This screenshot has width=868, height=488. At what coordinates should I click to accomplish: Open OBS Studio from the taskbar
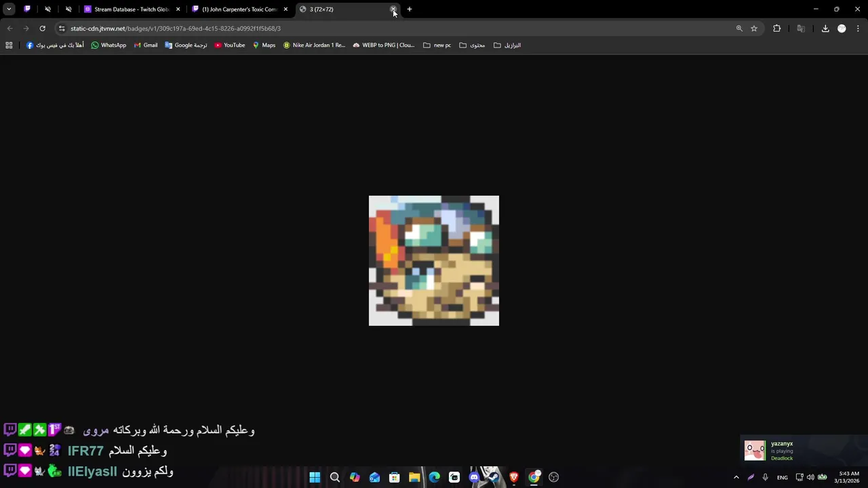point(554,477)
